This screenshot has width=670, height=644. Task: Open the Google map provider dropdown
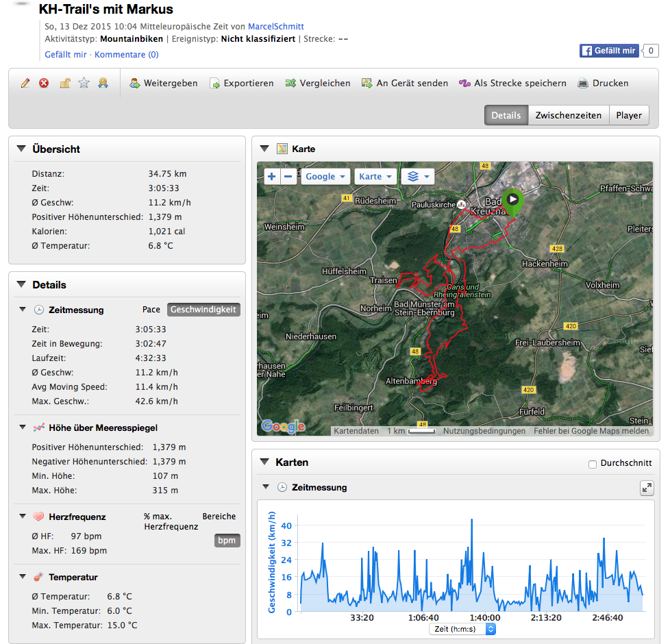pyautogui.click(x=325, y=177)
